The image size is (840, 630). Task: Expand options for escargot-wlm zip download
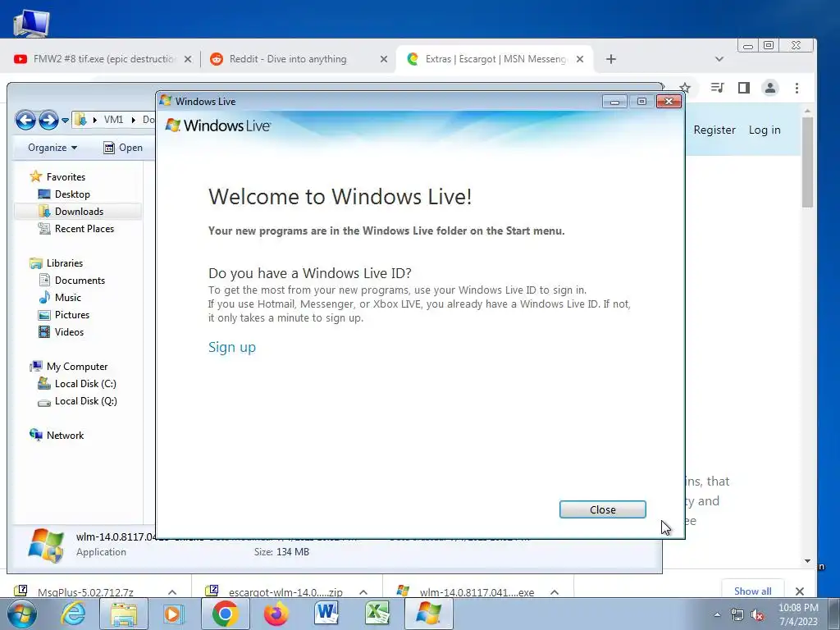point(363,592)
